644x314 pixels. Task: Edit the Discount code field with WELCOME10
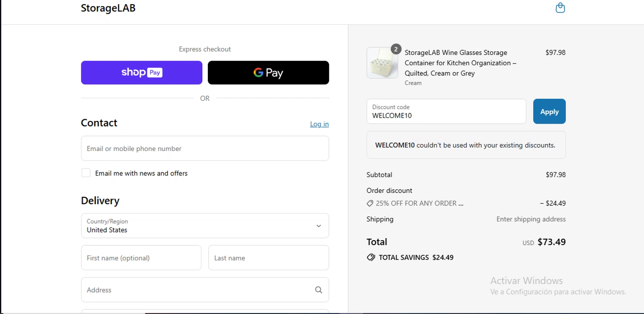pos(446,112)
